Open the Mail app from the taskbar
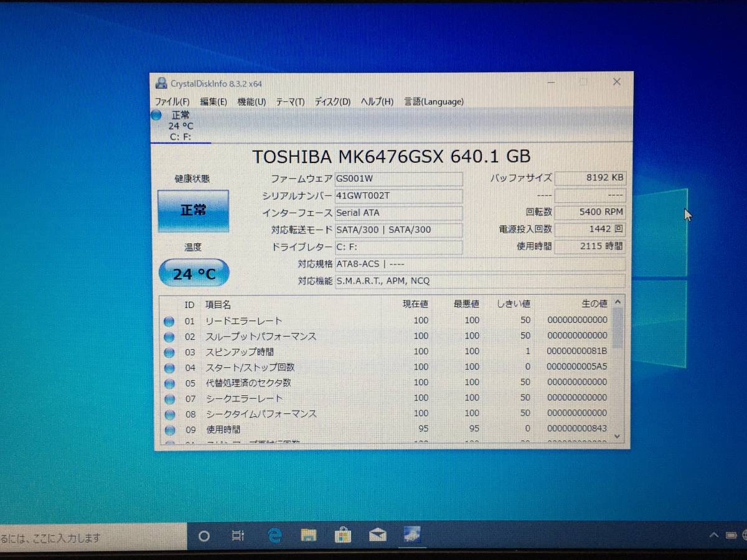747x560 pixels. pyautogui.click(x=377, y=535)
